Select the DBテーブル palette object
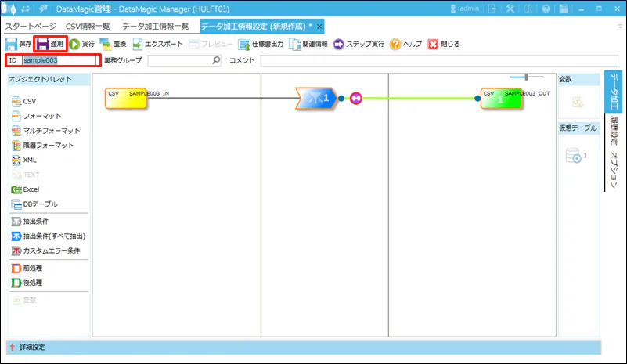This screenshot has height=364, width=627. [34, 204]
